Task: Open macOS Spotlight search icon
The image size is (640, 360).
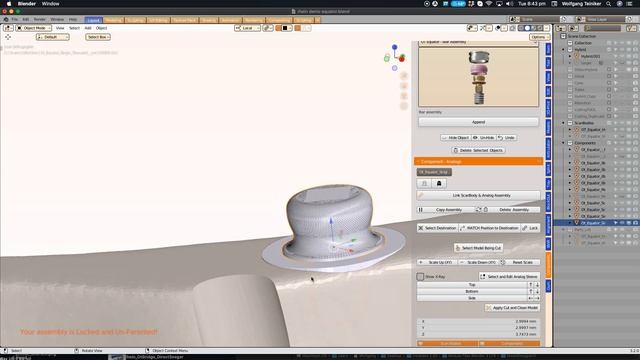Action: point(609,4)
